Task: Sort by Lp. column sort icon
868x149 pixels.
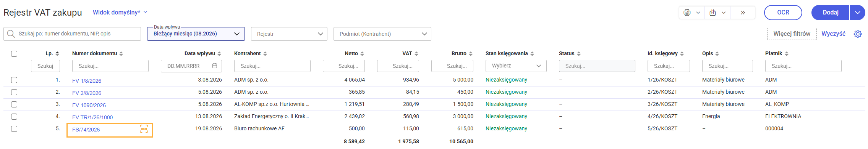Action: pyautogui.click(x=57, y=54)
